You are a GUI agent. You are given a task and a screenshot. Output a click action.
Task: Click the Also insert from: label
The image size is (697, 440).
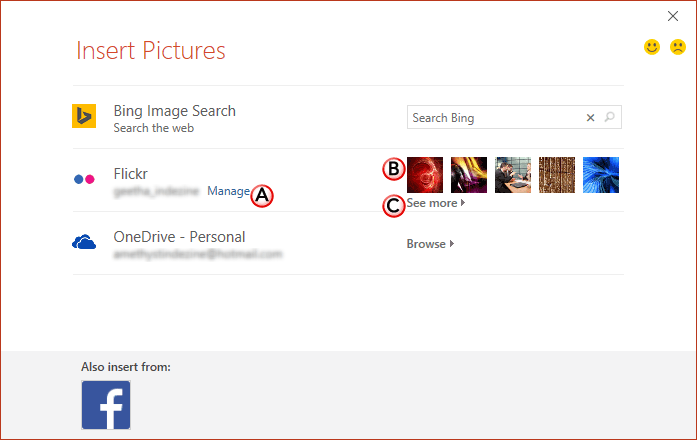click(126, 367)
